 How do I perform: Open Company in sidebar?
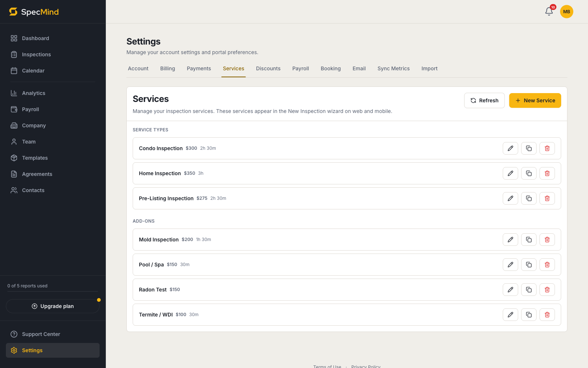click(53, 125)
